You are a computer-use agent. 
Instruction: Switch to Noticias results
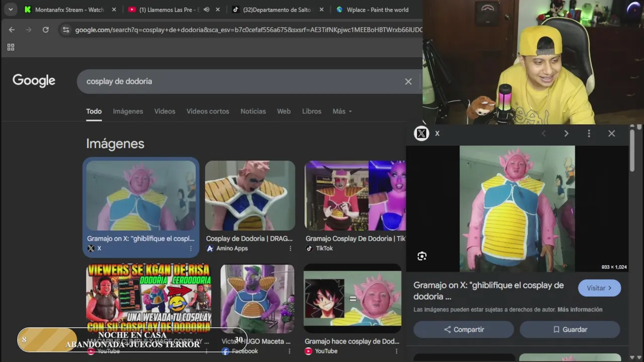pos(253,111)
